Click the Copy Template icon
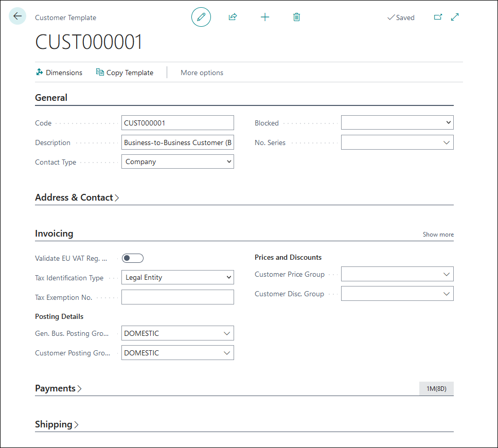 (100, 72)
